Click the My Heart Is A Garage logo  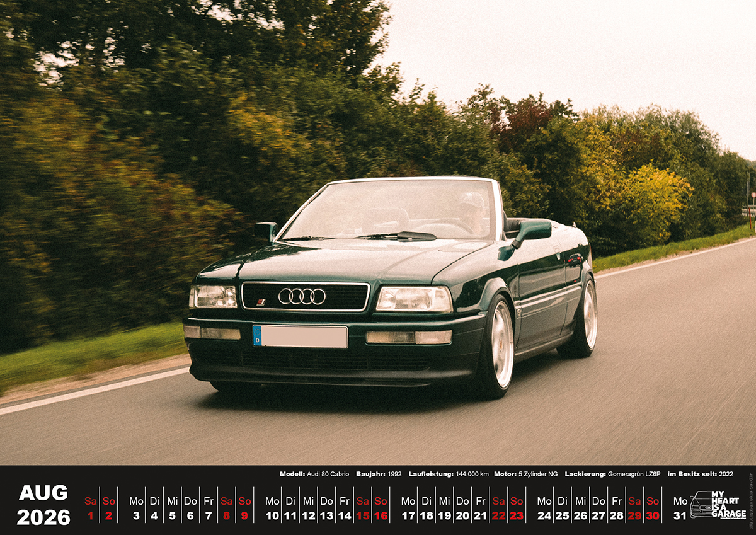click(x=718, y=504)
